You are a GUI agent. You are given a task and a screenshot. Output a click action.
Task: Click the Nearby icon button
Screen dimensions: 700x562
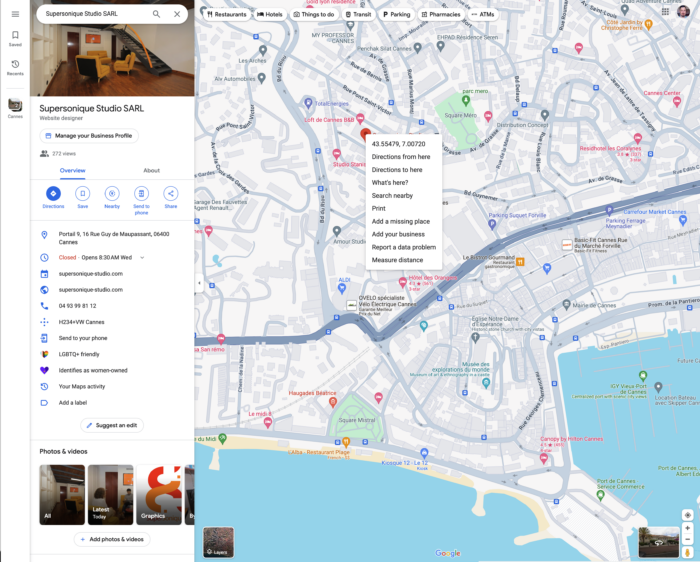tap(112, 193)
